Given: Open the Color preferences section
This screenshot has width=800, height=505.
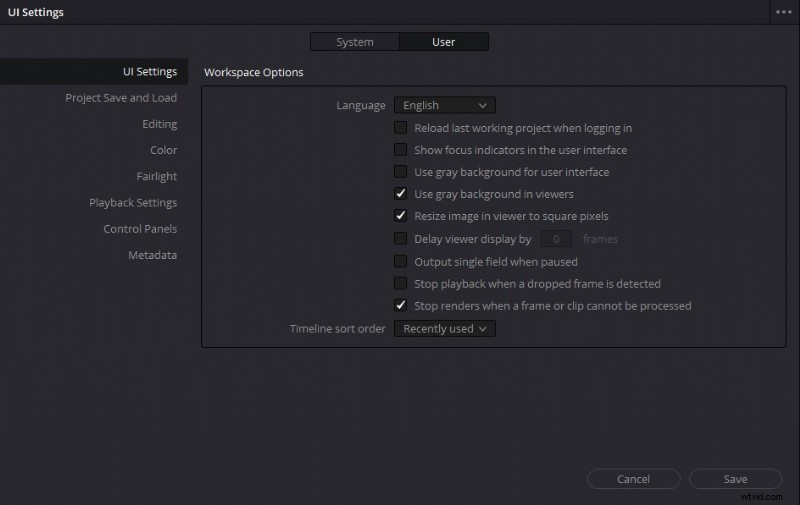Looking at the screenshot, I should tap(164, 150).
